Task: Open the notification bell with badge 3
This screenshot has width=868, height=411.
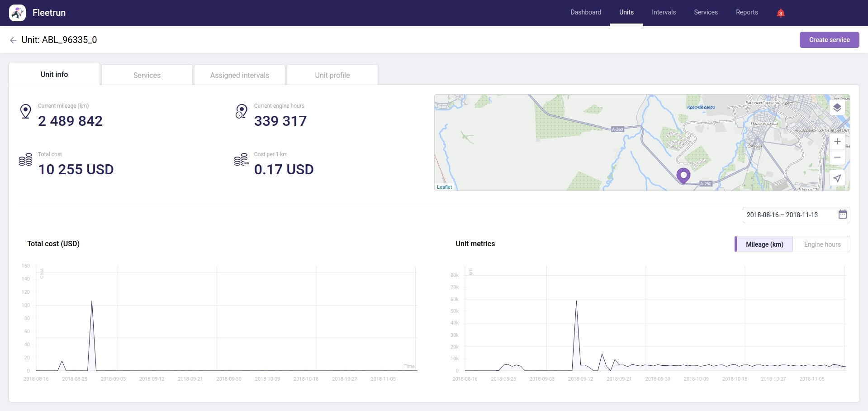Action: pos(780,13)
